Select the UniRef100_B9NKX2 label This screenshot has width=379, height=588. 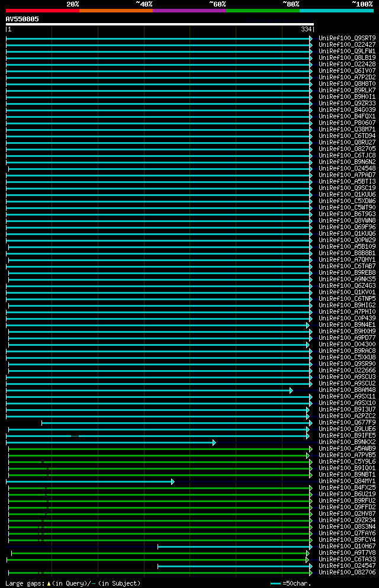pyautogui.click(x=347, y=442)
